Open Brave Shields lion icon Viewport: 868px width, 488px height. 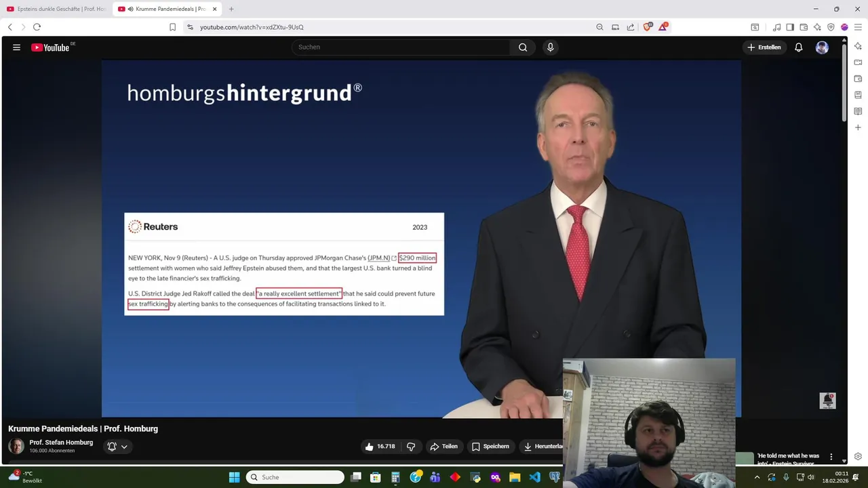pos(648,27)
